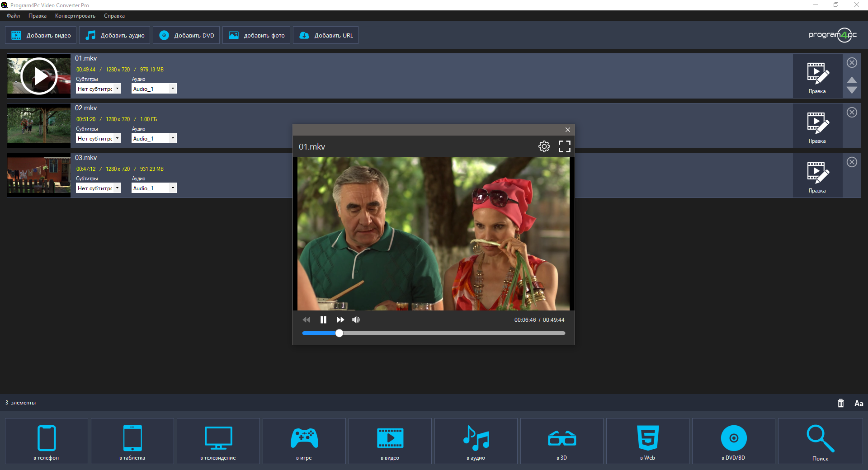The image size is (868, 470).
Task: Toggle the Aa text size button
Action: (x=859, y=403)
